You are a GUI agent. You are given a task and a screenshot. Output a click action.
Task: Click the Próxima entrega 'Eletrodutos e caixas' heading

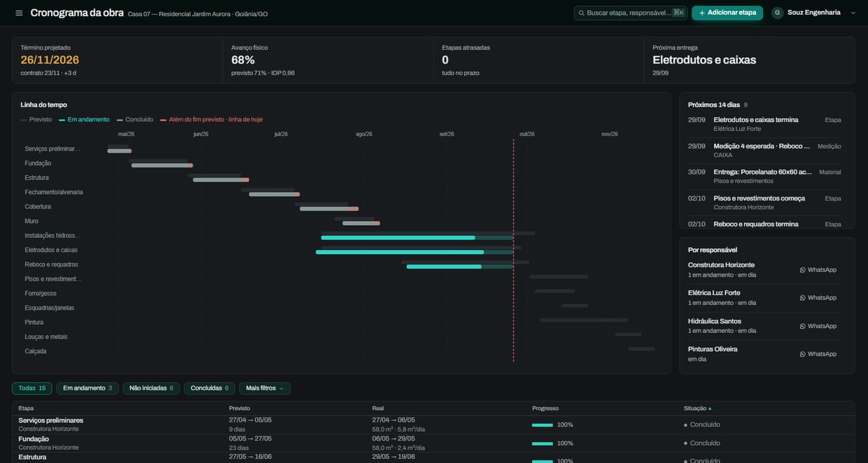pos(705,60)
